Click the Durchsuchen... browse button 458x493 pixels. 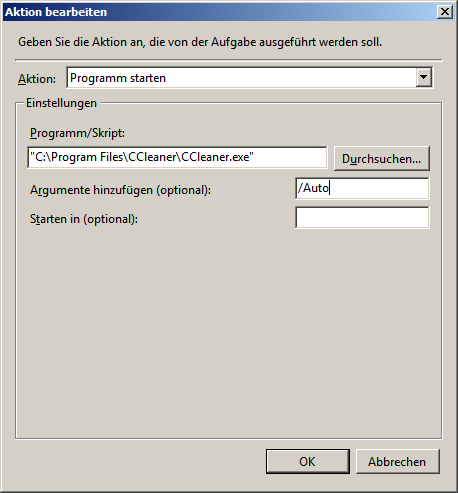pyautogui.click(x=382, y=159)
